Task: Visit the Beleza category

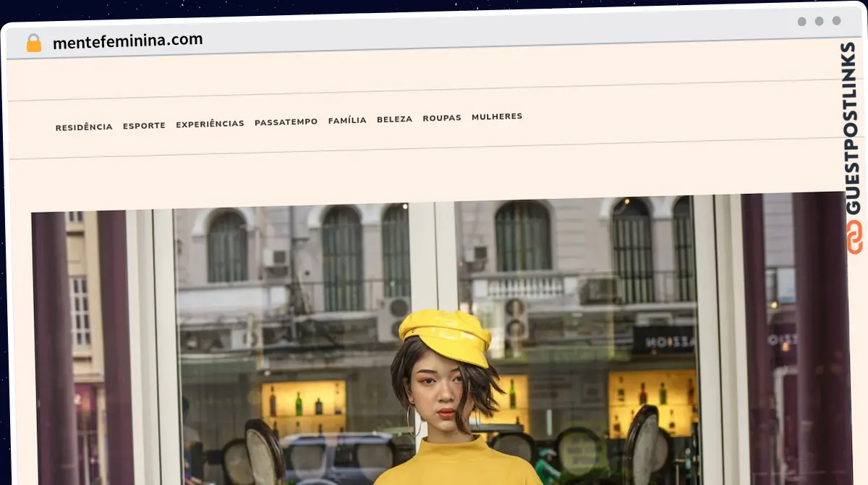Action: [x=394, y=119]
